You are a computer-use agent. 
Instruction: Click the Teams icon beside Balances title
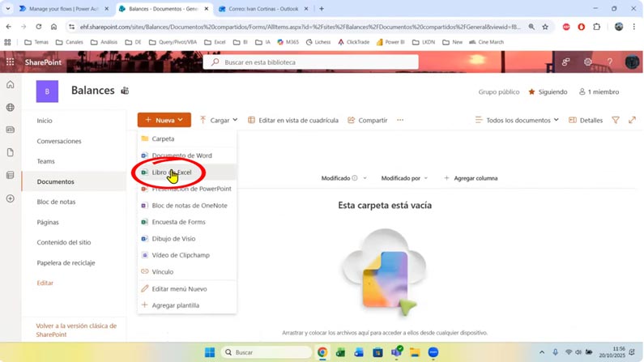tap(125, 91)
